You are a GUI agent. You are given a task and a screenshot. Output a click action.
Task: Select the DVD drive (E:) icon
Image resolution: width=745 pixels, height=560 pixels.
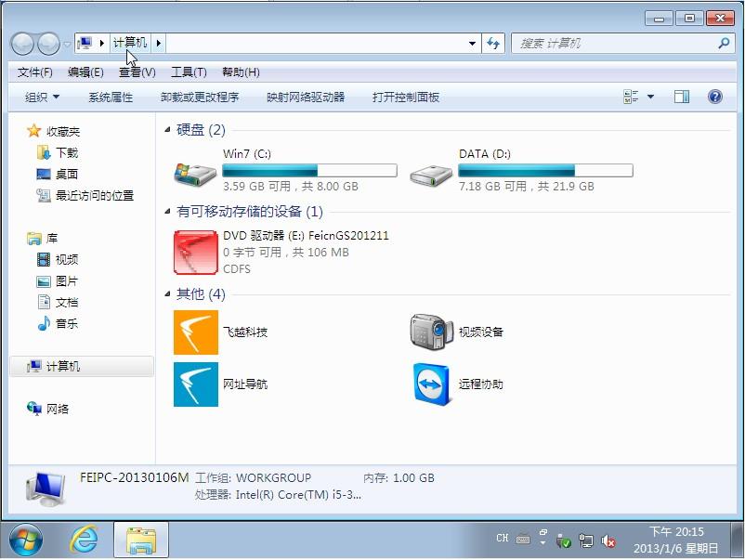click(196, 252)
